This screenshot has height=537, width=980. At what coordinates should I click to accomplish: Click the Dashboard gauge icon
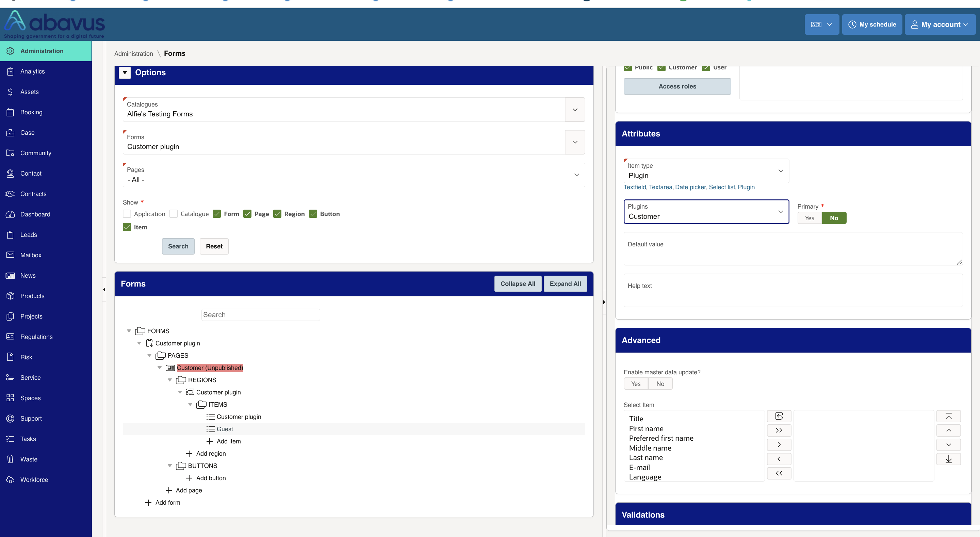10,214
